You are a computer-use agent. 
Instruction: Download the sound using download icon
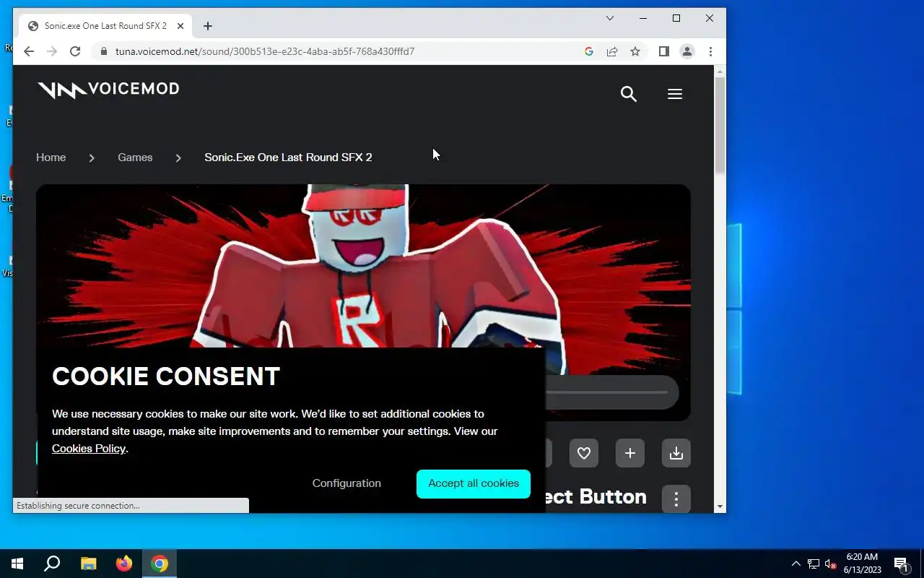coord(676,453)
